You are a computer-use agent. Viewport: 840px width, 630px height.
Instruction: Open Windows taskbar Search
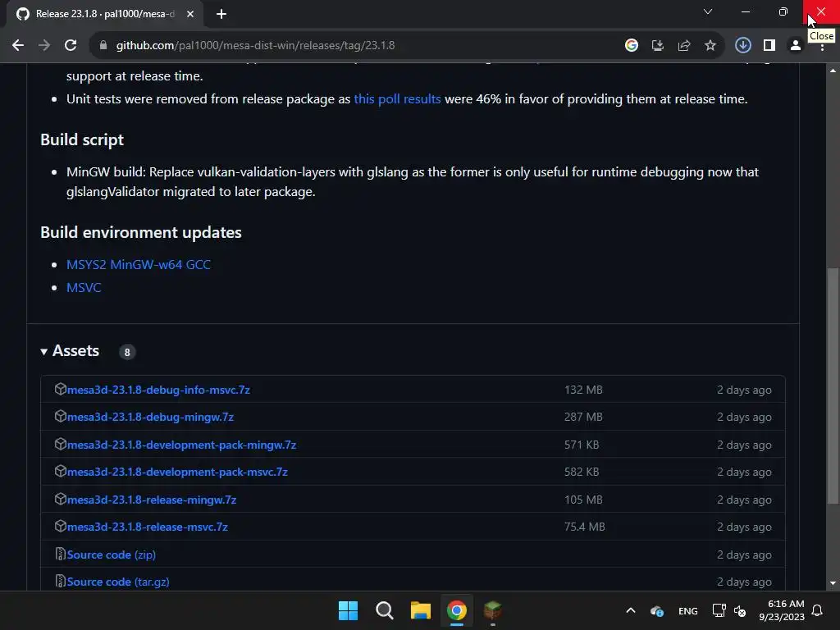coord(385,610)
